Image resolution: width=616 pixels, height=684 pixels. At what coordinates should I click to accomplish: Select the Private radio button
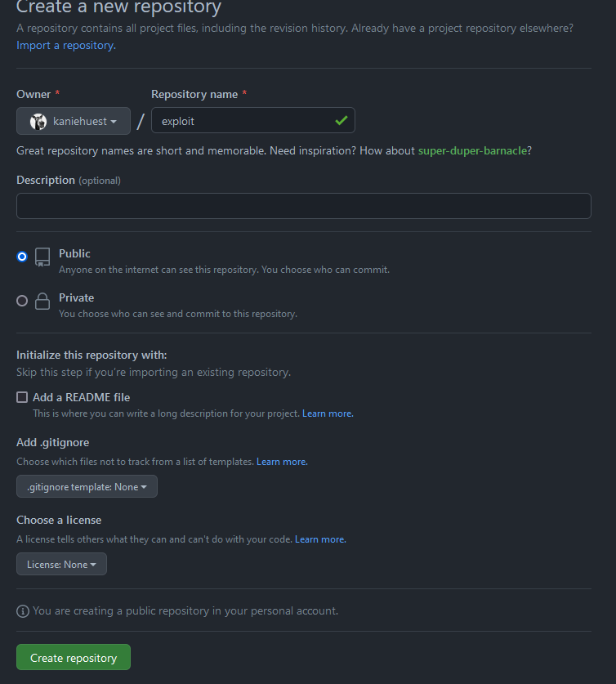coord(22,301)
